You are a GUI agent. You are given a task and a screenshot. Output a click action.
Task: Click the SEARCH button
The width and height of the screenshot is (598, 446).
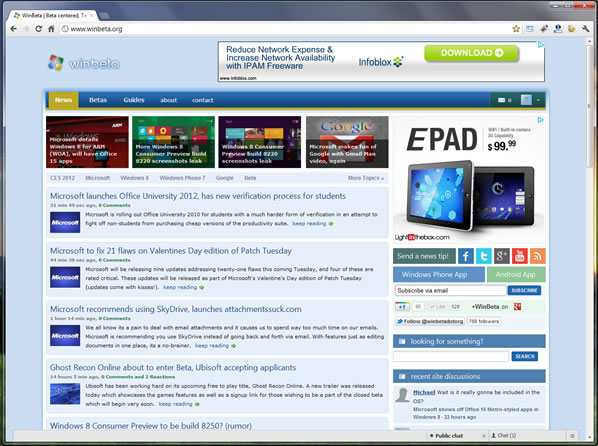525,356
